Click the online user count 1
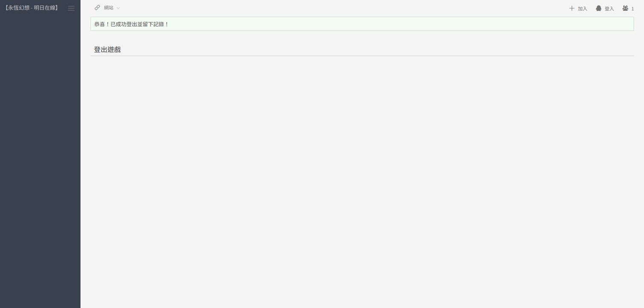Image resolution: width=644 pixels, height=308 pixels. (632, 9)
